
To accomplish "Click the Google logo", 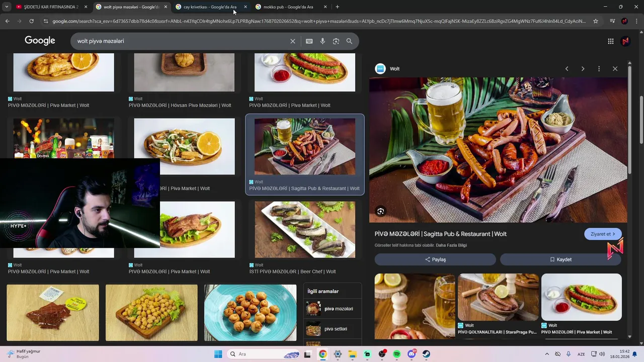I will (40, 41).
